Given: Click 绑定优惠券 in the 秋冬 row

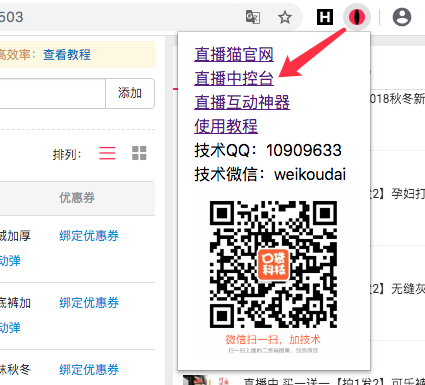Looking at the screenshot, I should (89, 370).
